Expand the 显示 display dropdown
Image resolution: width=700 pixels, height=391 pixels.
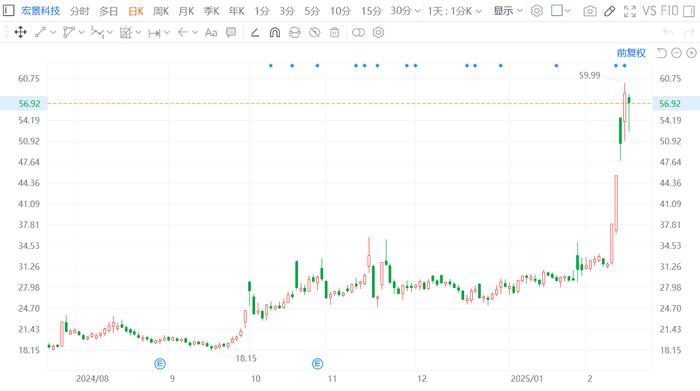(508, 11)
